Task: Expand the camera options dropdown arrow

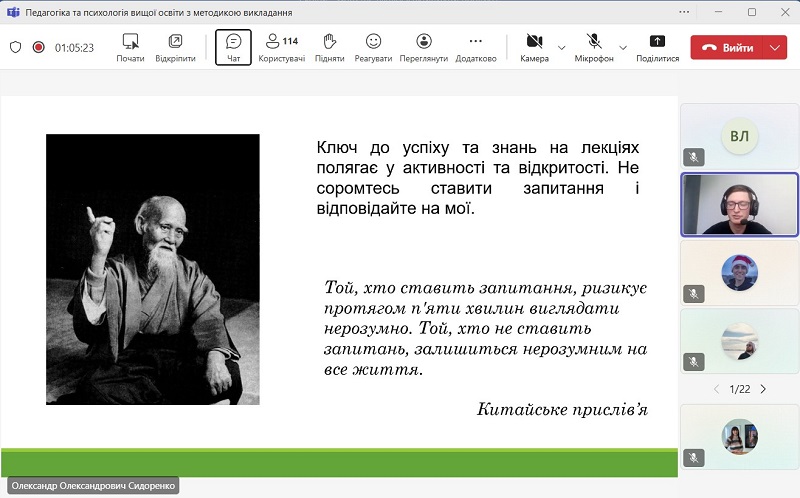Action: [x=561, y=47]
